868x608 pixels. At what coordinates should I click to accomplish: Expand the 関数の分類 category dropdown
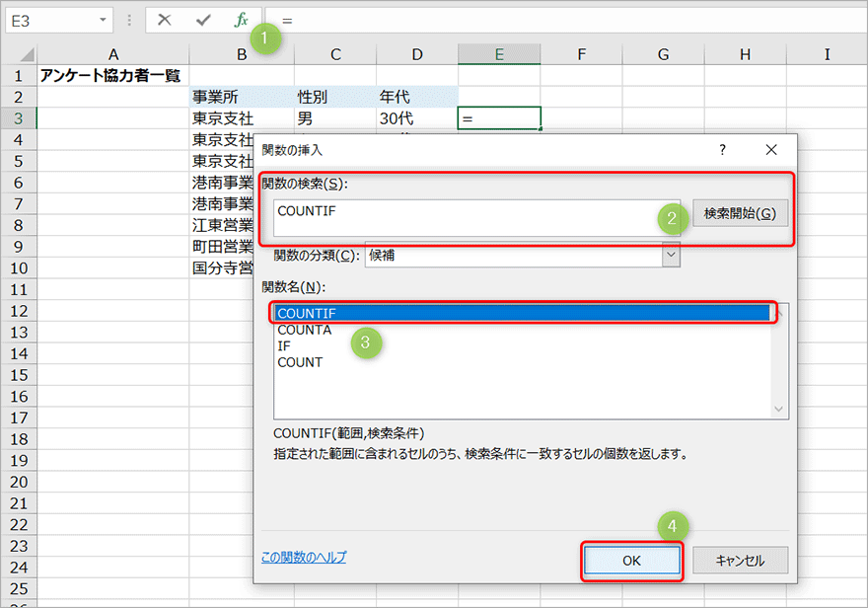pos(671,255)
